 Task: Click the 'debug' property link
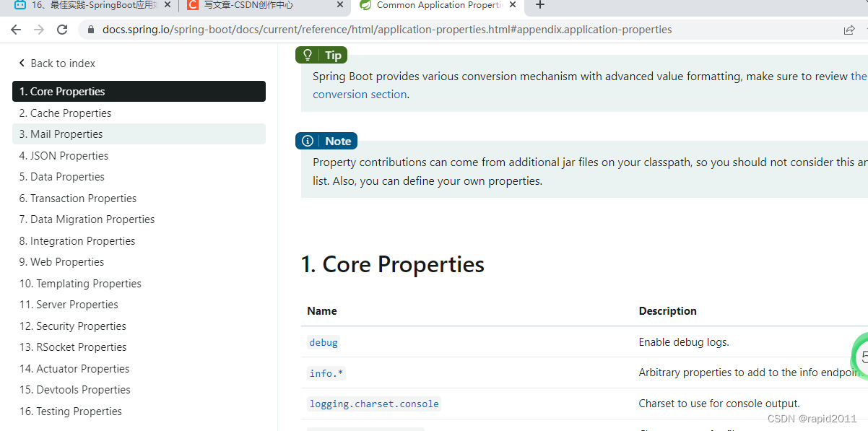pyautogui.click(x=324, y=342)
